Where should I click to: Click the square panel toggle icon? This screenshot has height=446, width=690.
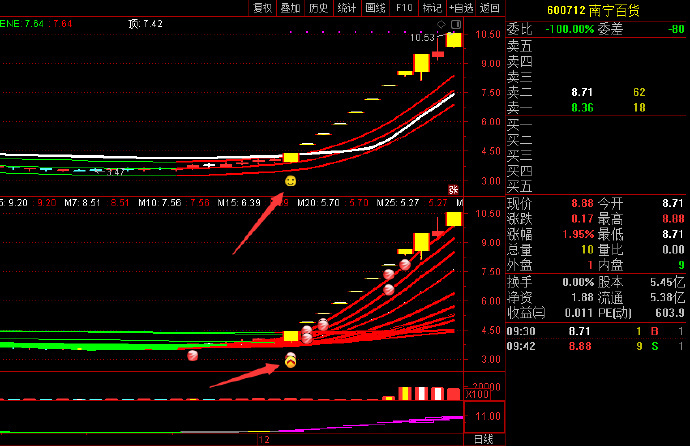[x=456, y=24]
